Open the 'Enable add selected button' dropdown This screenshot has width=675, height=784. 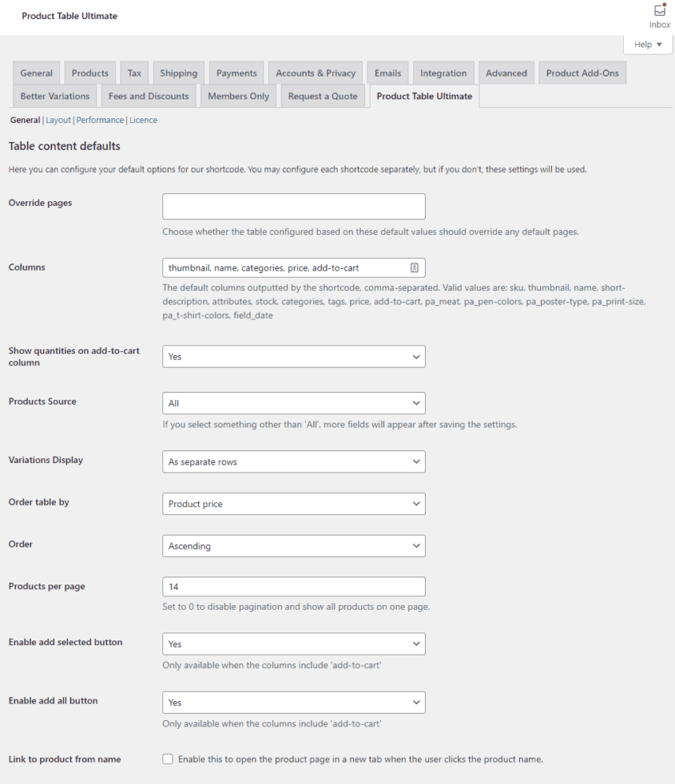point(293,644)
